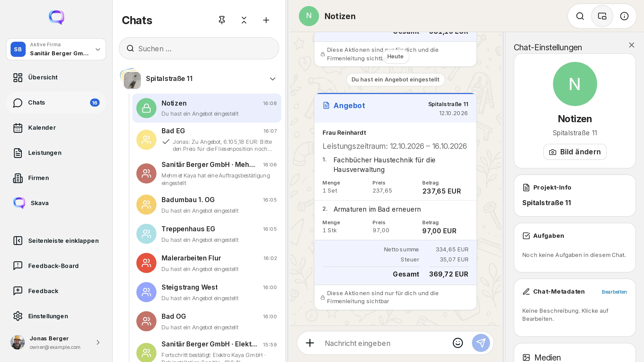Click the large N avatar in settings panel

pyautogui.click(x=575, y=84)
